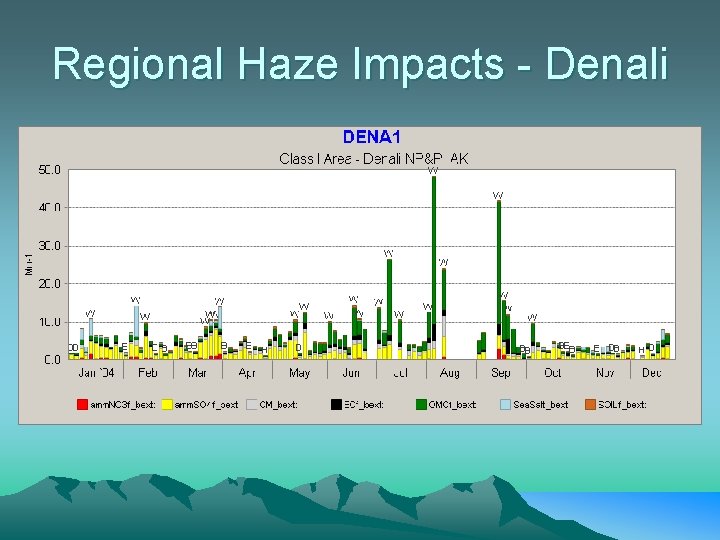Select the orange SOILf_bext legend swatch

click(x=591, y=405)
